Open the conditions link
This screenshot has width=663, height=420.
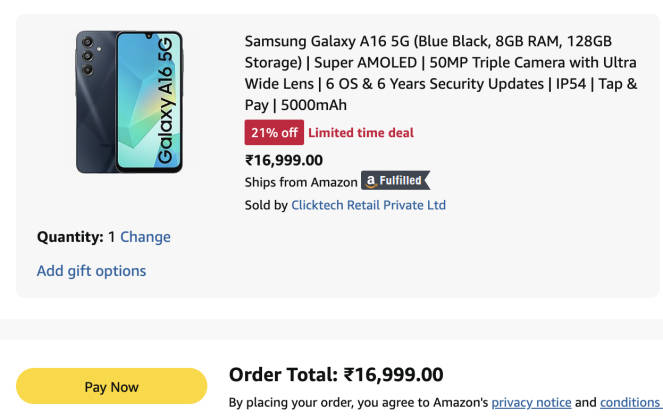tap(630, 402)
